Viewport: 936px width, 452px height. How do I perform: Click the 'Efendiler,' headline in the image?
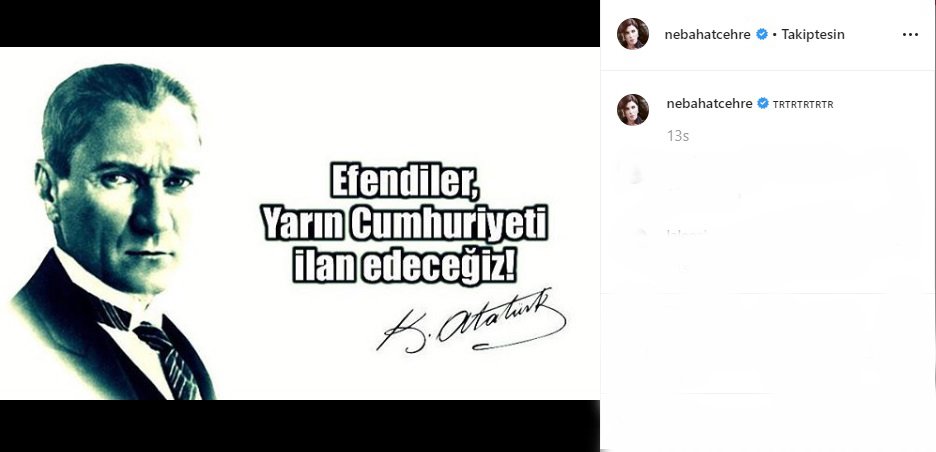(x=405, y=182)
